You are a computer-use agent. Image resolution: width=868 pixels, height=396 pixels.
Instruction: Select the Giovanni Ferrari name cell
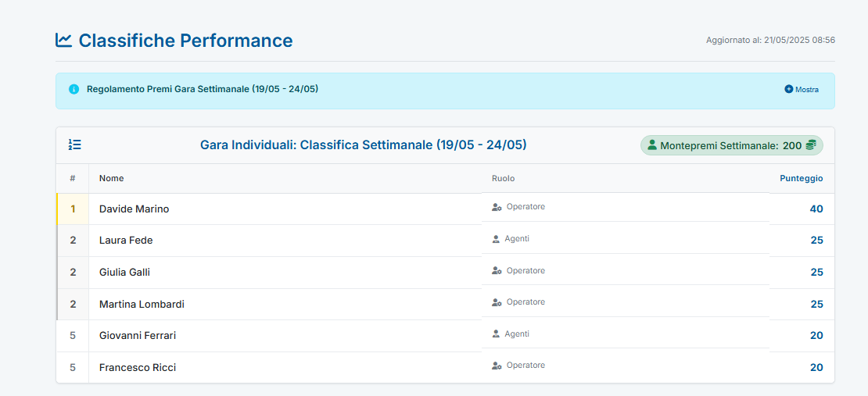[285, 336]
